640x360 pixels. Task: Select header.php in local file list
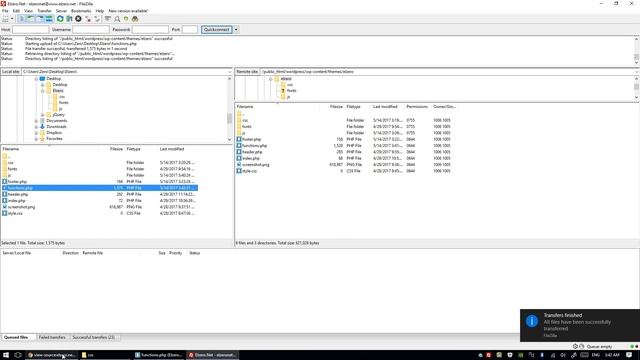pyautogui.click(x=99, y=194)
